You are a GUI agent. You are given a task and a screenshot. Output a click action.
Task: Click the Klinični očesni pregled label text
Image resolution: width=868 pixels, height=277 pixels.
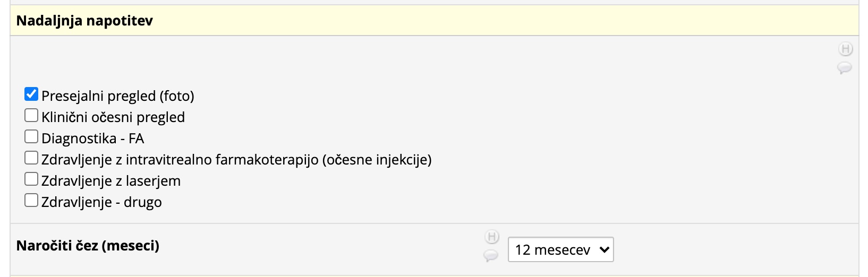[x=113, y=117]
